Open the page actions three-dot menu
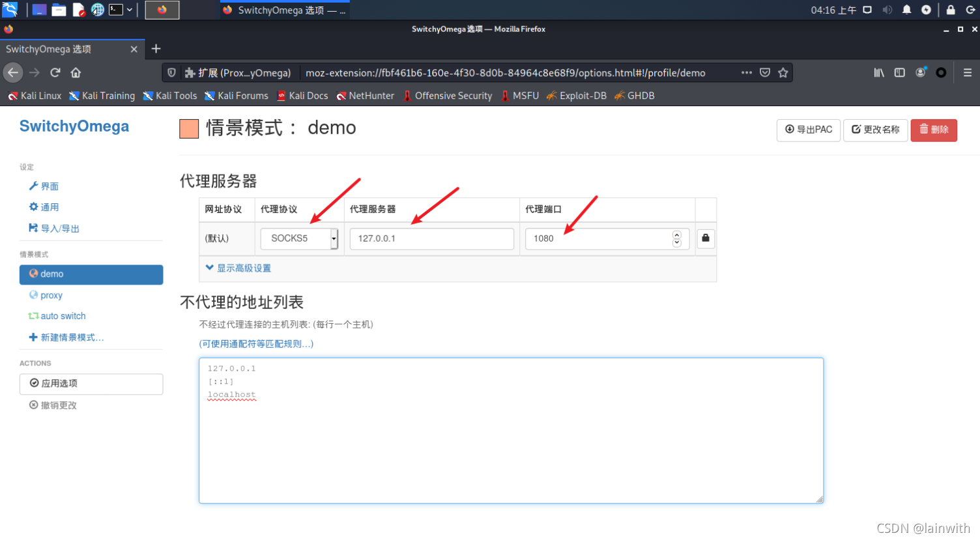 [747, 72]
